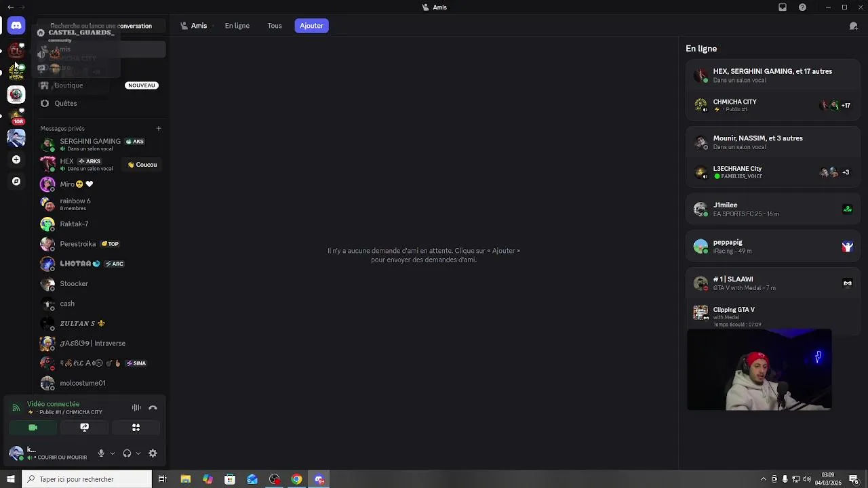The image size is (868, 488).
Task: Toggle the camera video button
Action: 33,428
